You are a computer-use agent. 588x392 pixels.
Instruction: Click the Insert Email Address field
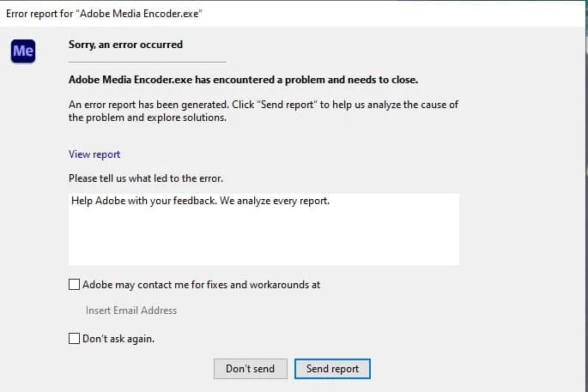(x=131, y=311)
